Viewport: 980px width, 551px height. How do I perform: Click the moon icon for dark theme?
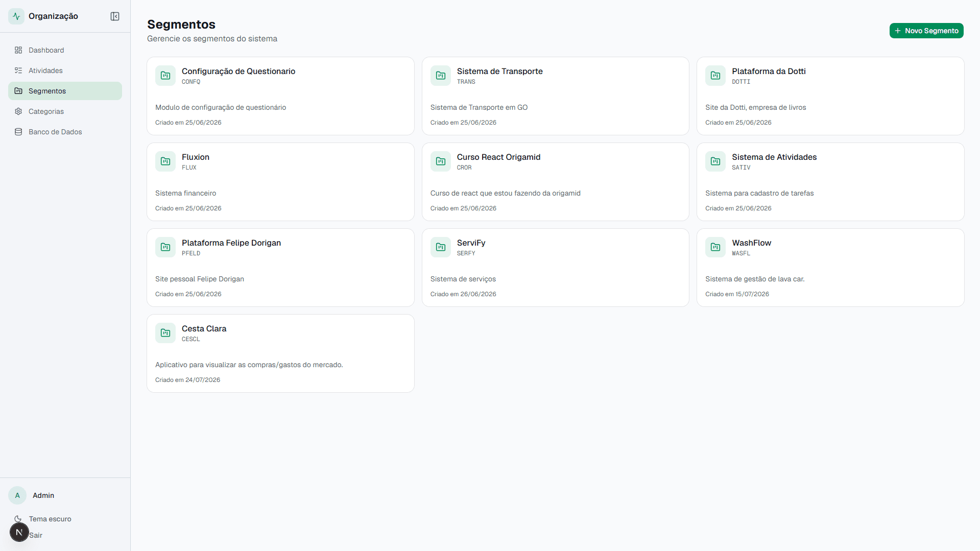click(x=18, y=518)
